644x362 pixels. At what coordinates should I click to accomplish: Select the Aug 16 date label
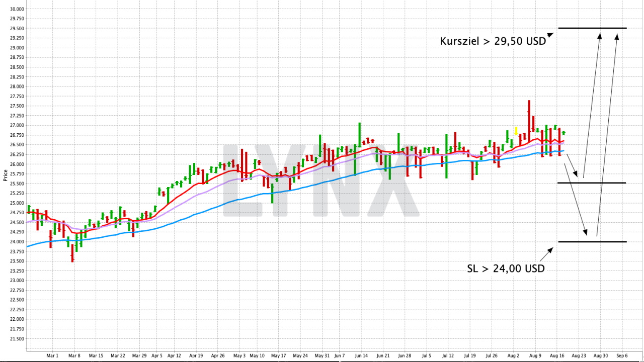click(x=557, y=355)
